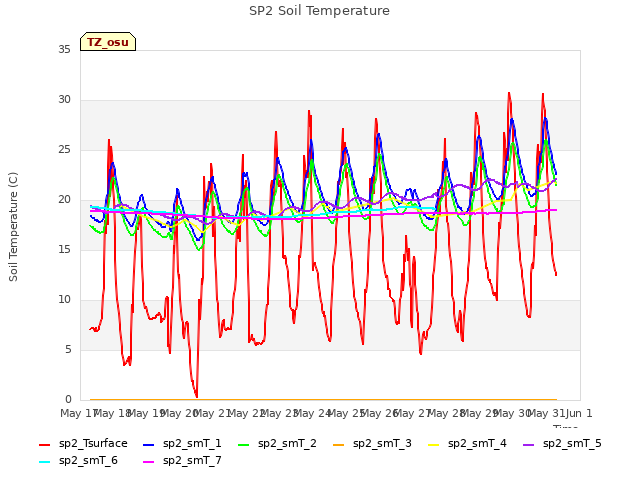Click the cyan sp2_smT_6 legend swatch

(x=44, y=462)
